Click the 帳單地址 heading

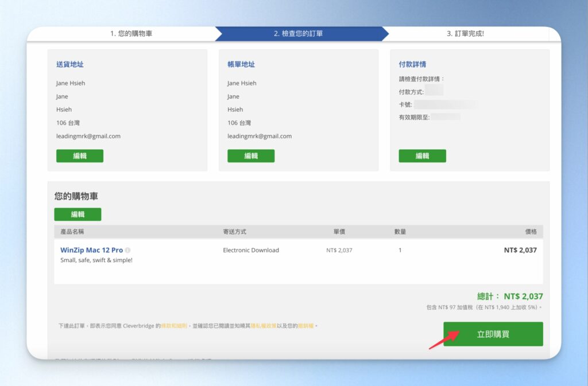[241, 64]
